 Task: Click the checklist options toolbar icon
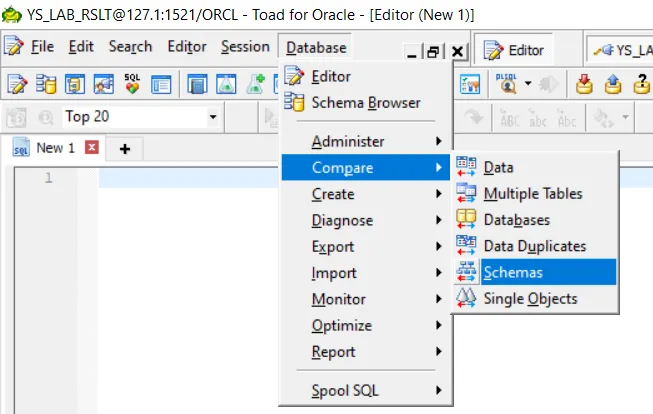coord(470,85)
